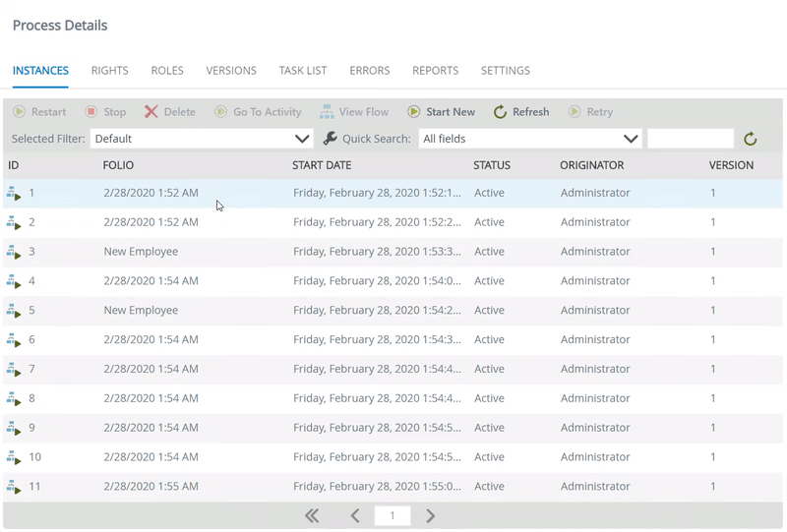Select the instance row with ID 7
The width and height of the screenshot is (787, 532).
(x=393, y=369)
